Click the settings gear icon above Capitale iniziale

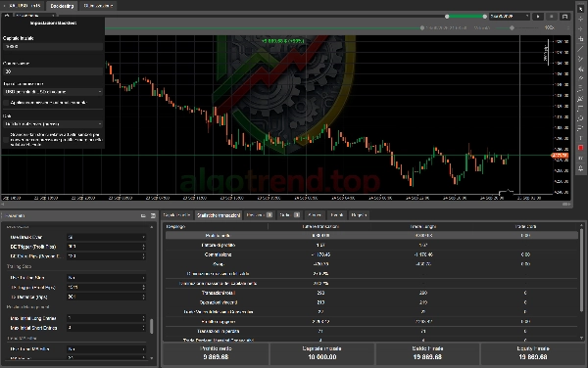pos(7,16)
